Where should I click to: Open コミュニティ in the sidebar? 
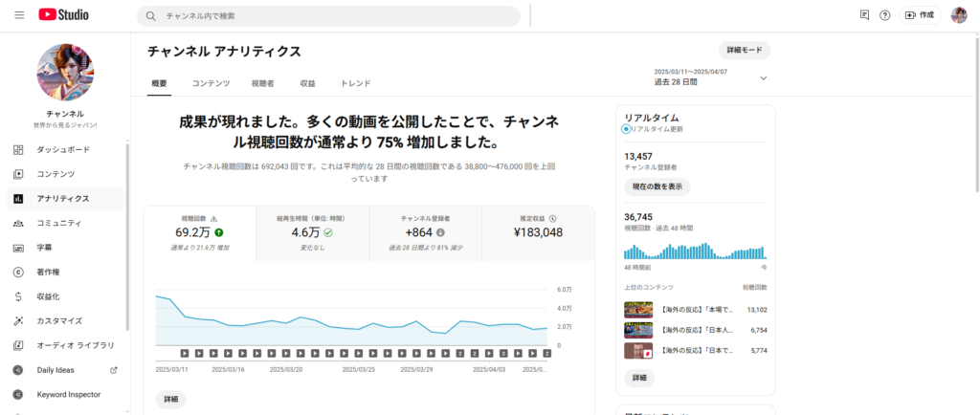58,223
